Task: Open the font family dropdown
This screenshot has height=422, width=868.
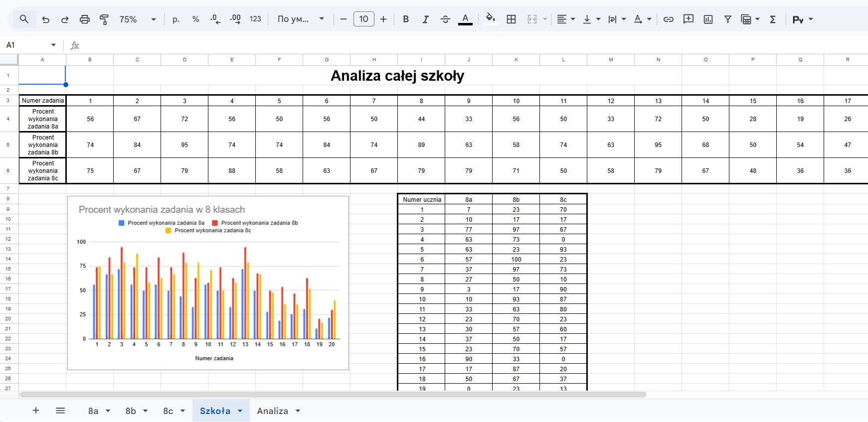Action: pos(301,19)
